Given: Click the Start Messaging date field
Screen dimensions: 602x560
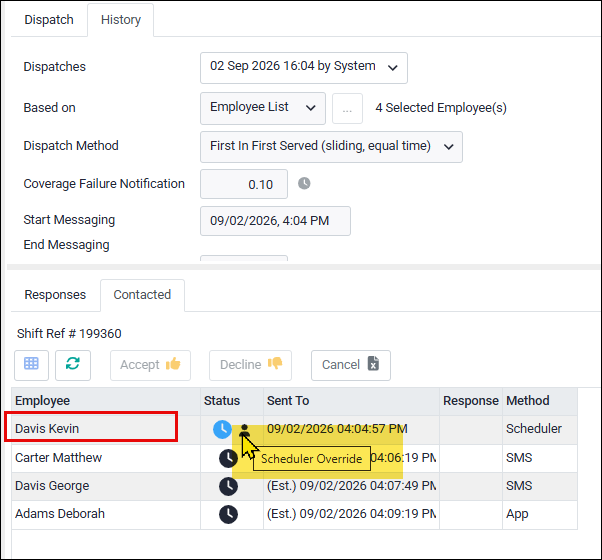Looking at the screenshot, I should 275,221.
